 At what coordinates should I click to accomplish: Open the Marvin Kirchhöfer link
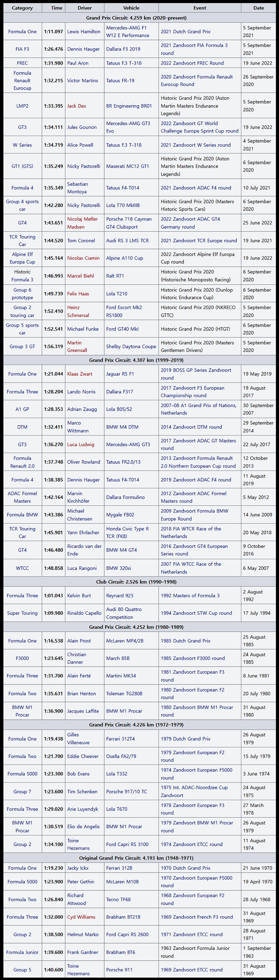pos(78,497)
